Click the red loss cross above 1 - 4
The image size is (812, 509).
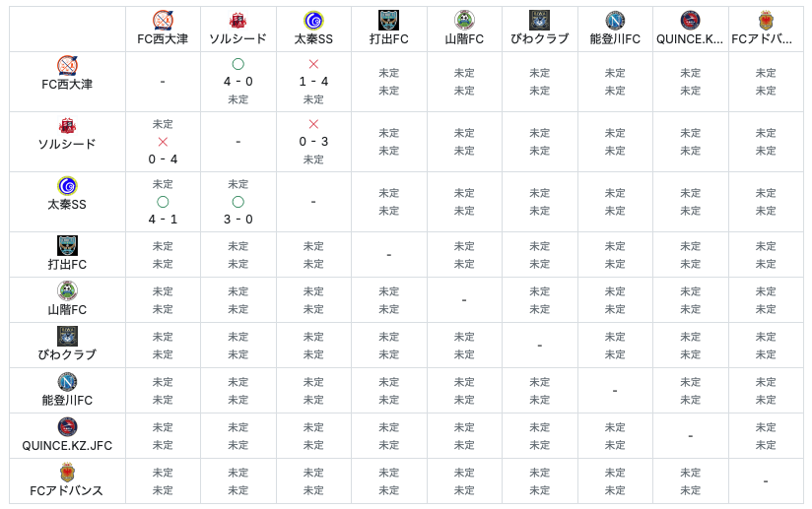[x=313, y=63]
